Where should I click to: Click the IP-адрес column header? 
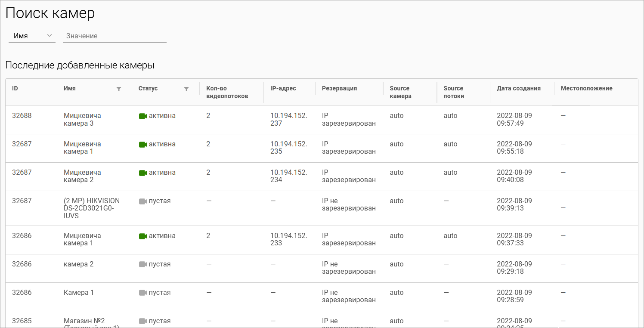click(x=283, y=88)
